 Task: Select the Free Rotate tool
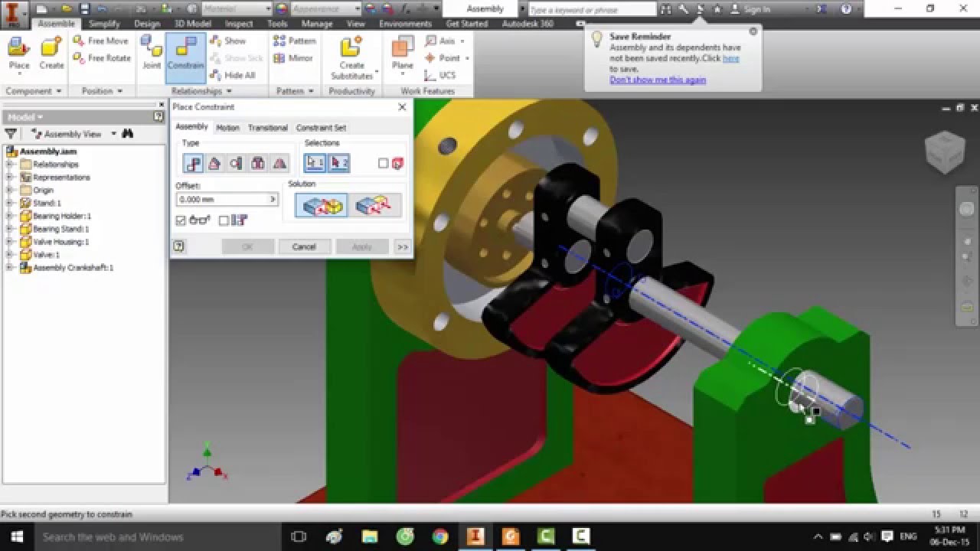point(102,57)
